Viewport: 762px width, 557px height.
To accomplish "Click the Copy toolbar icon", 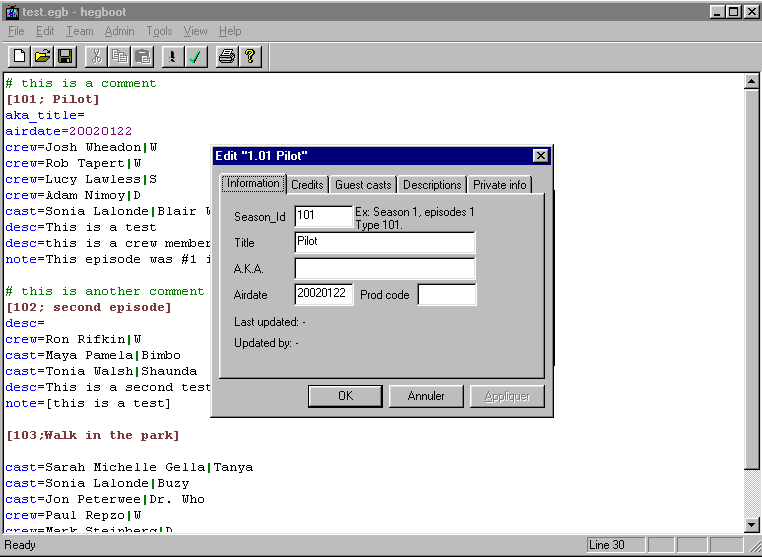I will coord(120,57).
